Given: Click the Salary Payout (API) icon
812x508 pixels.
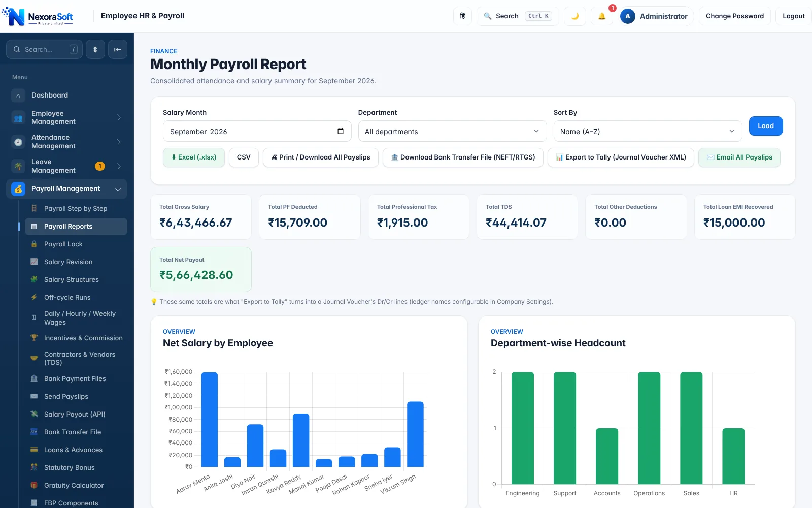Looking at the screenshot, I should [x=34, y=414].
